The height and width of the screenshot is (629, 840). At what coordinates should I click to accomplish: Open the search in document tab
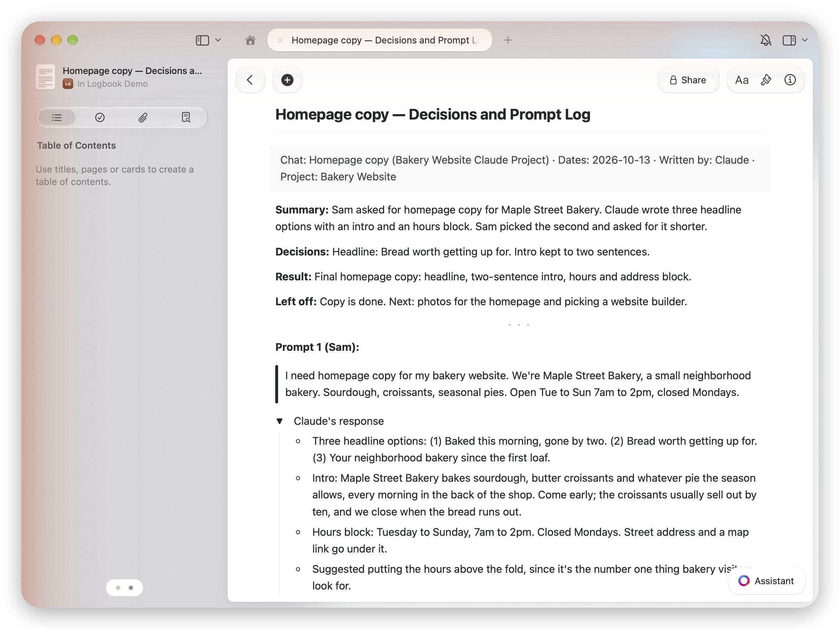tap(186, 117)
